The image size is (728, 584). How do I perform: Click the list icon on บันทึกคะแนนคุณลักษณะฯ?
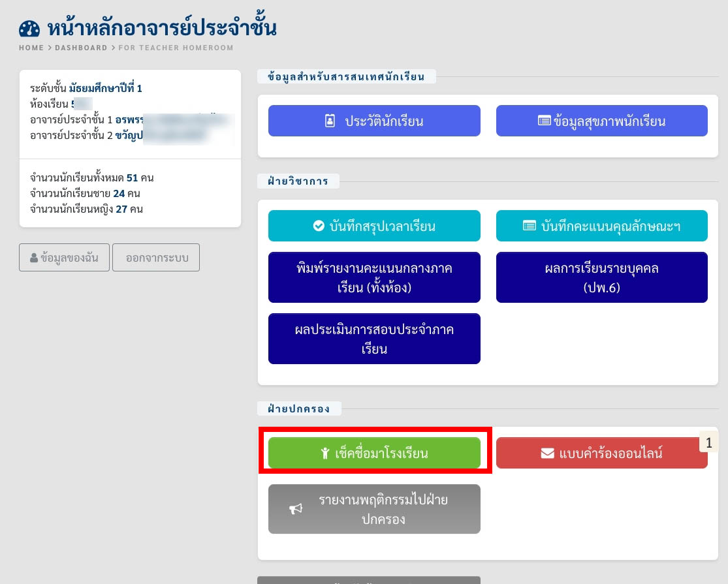pyautogui.click(x=530, y=226)
